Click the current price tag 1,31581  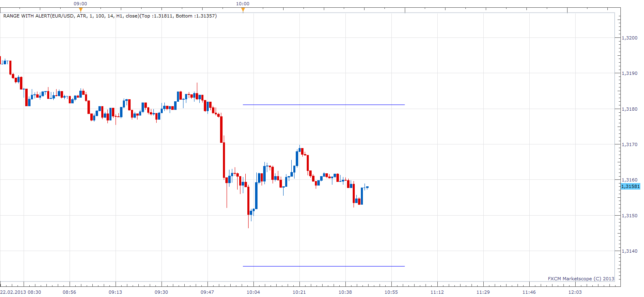(x=630, y=186)
